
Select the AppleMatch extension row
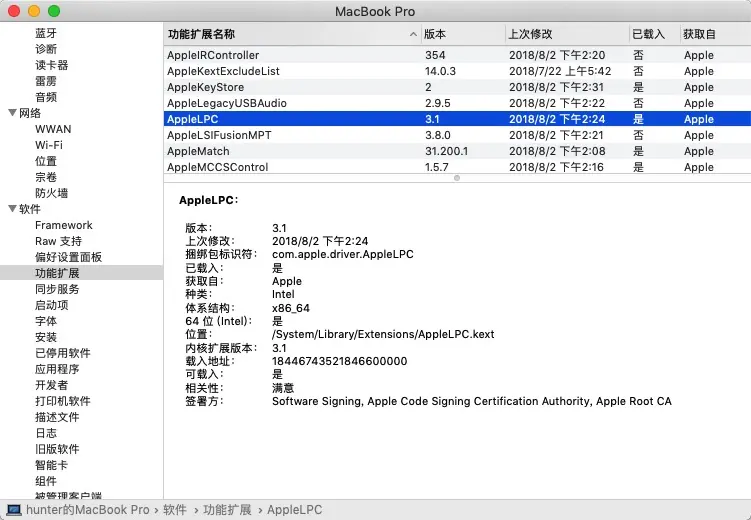pyautogui.click(x=198, y=152)
